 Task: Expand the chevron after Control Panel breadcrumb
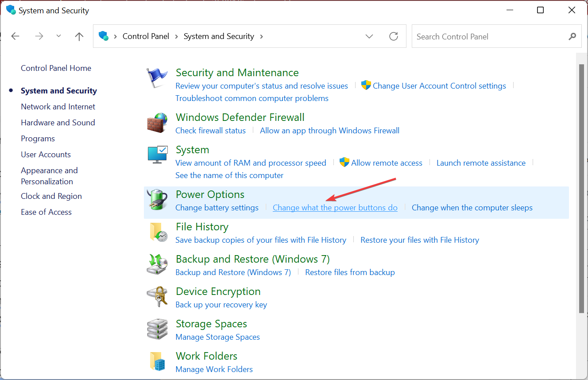pos(176,36)
